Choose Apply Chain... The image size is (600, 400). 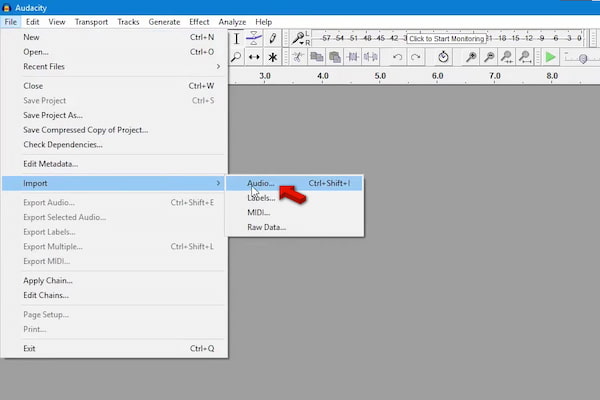point(114,281)
